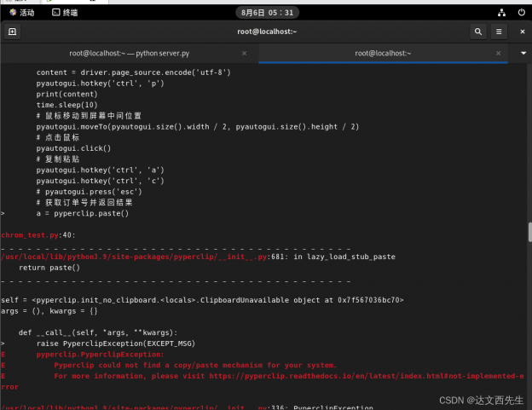532x410 pixels.
Task: Close the terminal window with X button
Action: 522,32
